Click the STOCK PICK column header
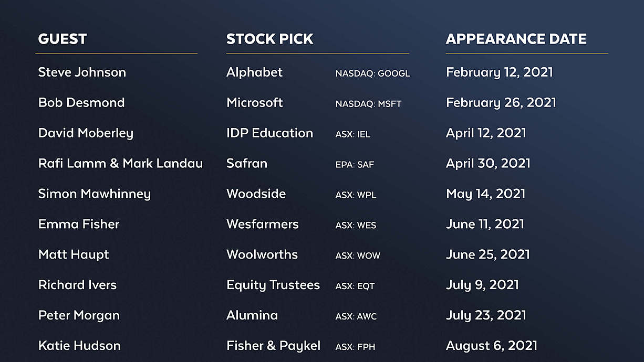The image size is (644, 362). click(269, 39)
